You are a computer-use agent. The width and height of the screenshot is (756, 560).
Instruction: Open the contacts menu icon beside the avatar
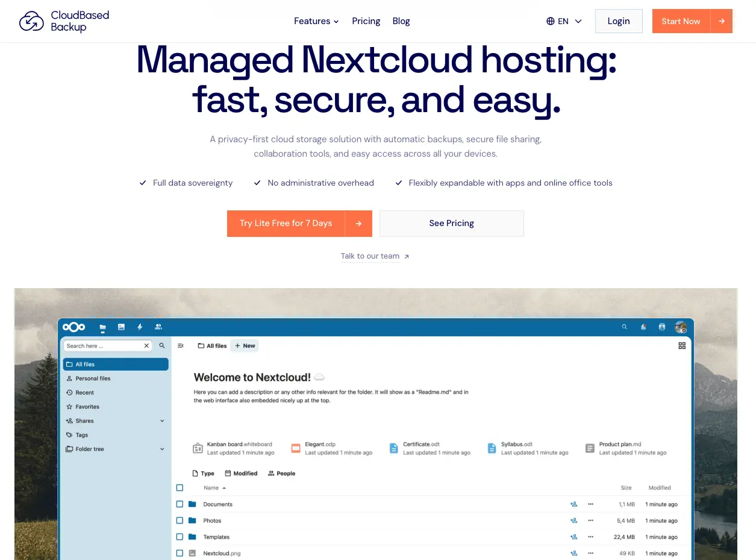[662, 327]
